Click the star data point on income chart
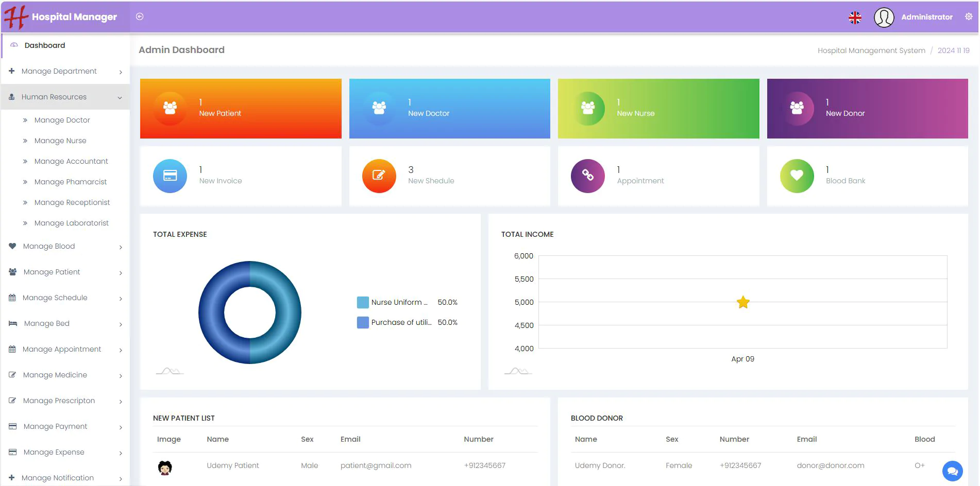The height and width of the screenshot is (486, 980). click(743, 302)
